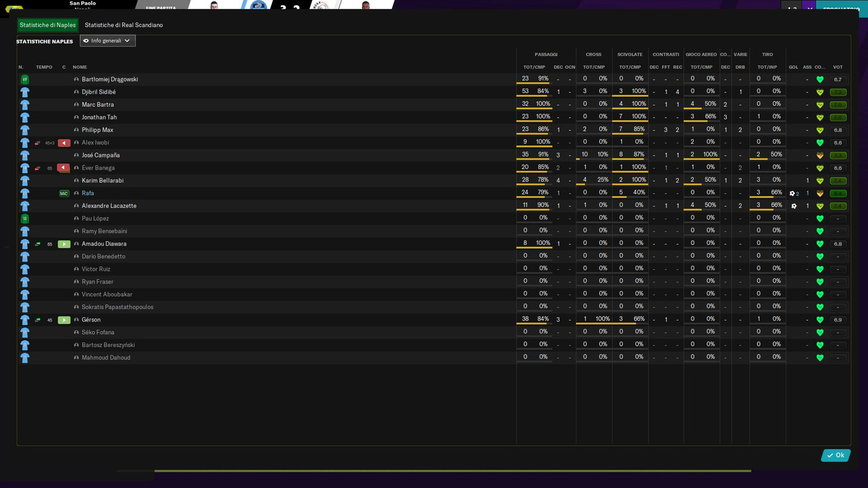Click the shirt icon for Séko Fofana
This screenshot has height=488, width=868.
tap(24, 333)
